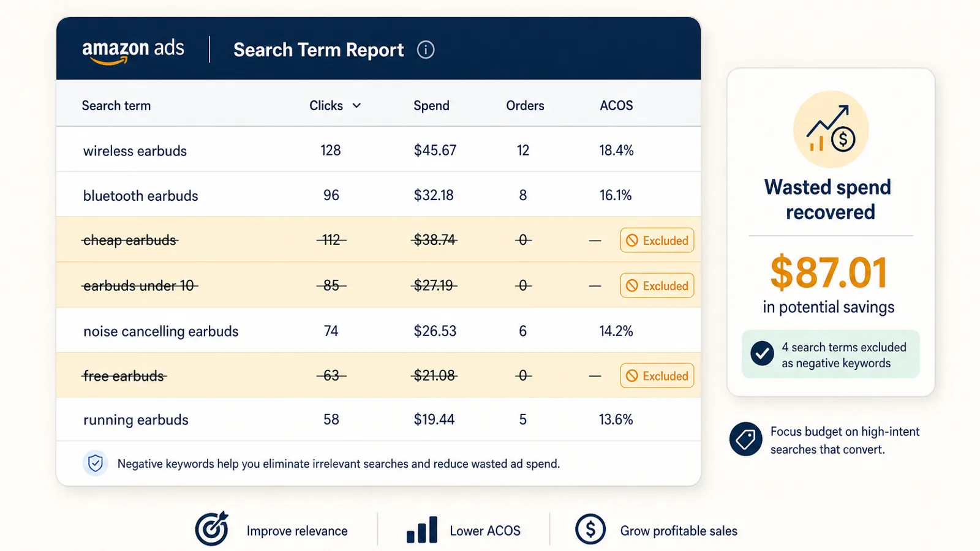Select the wireless earbuds search term
Screen dimensions: 980x551
[x=135, y=151]
